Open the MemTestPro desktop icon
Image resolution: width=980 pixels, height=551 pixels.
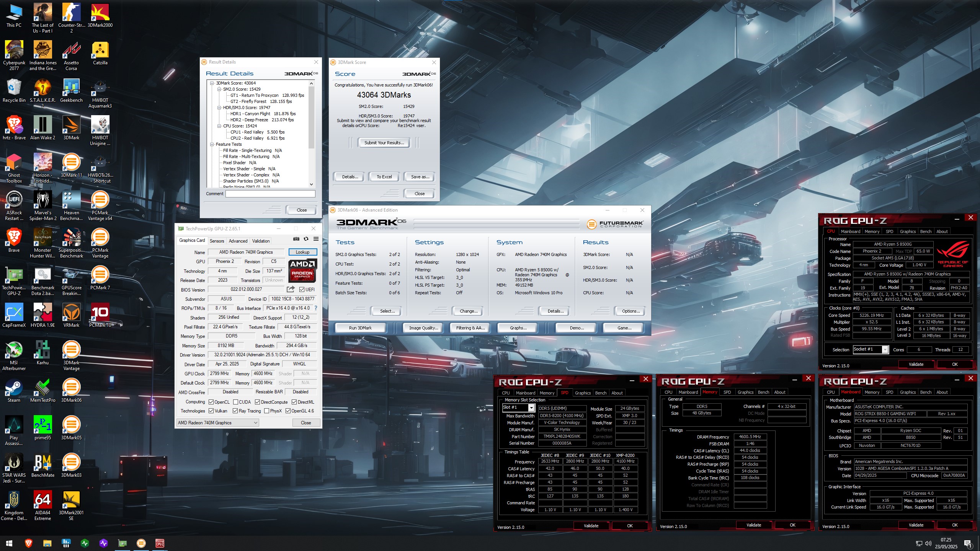42,391
